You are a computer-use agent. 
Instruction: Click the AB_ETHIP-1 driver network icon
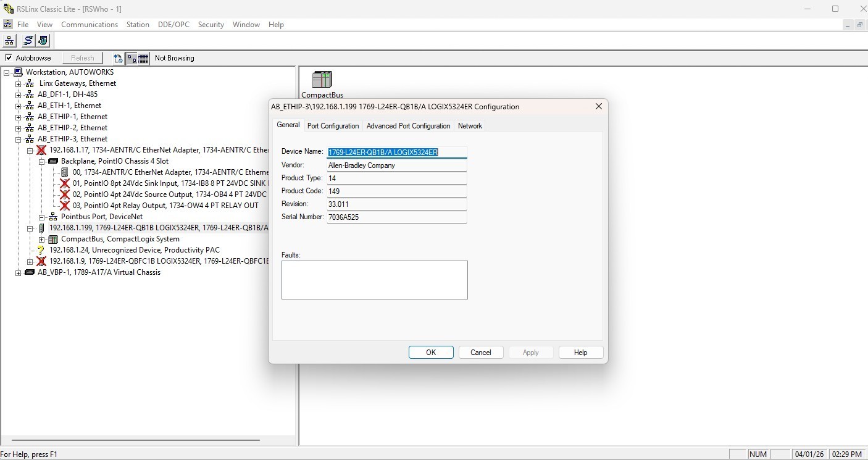pyautogui.click(x=30, y=117)
